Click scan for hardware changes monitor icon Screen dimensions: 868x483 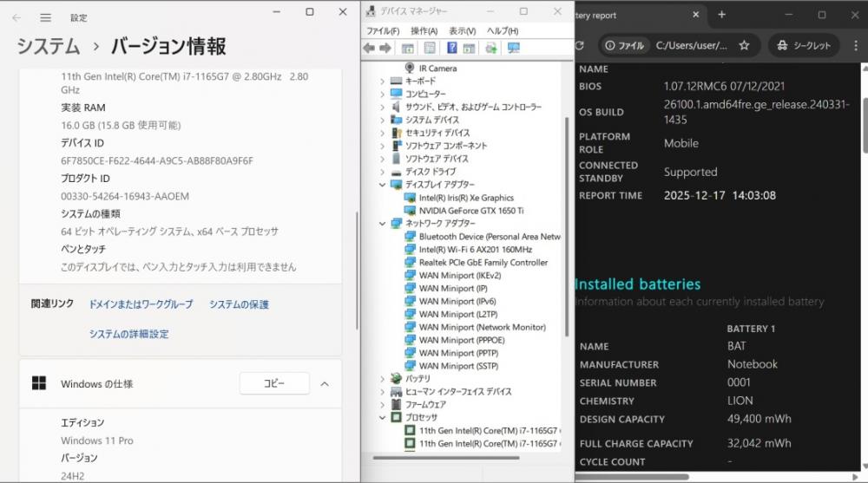tap(514, 49)
